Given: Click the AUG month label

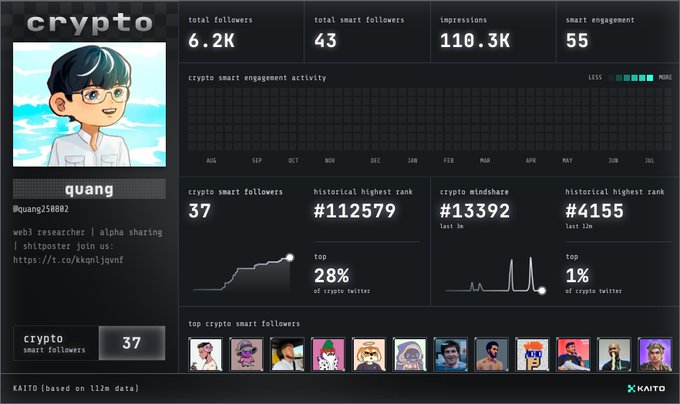Looking at the screenshot, I should 211,160.
